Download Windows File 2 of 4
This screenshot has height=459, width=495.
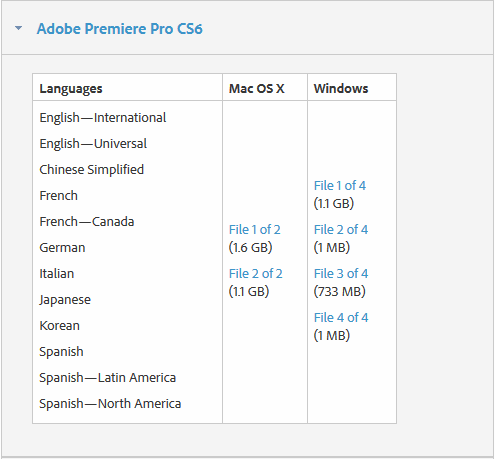click(341, 230)
